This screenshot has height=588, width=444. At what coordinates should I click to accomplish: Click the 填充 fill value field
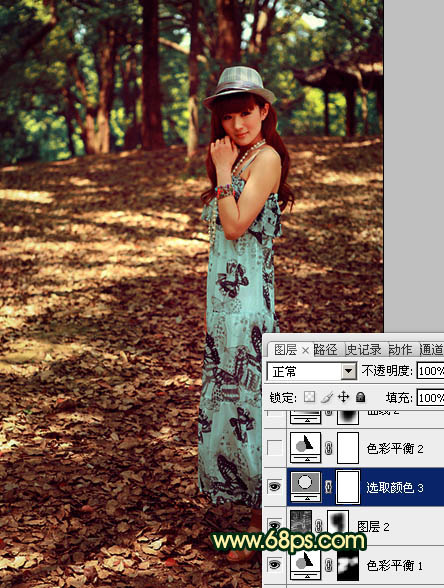430,398
